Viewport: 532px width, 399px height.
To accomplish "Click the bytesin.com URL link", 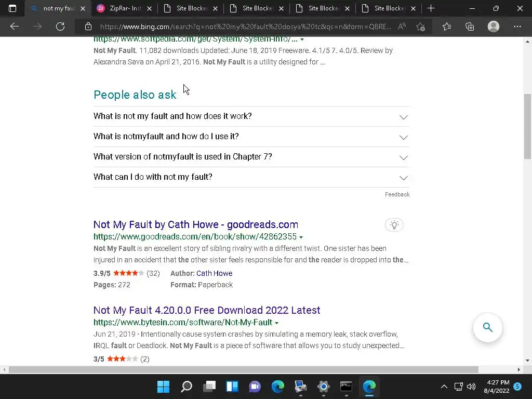I will pos(183,322).
